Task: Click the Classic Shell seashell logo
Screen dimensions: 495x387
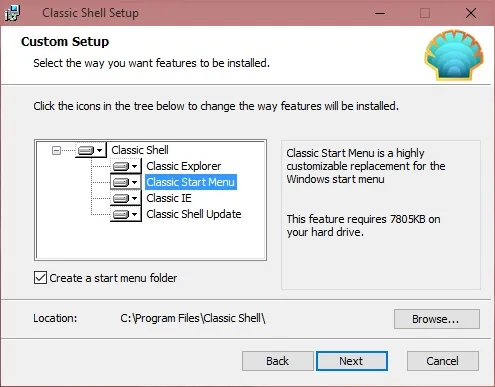Action: click(454, 55)
